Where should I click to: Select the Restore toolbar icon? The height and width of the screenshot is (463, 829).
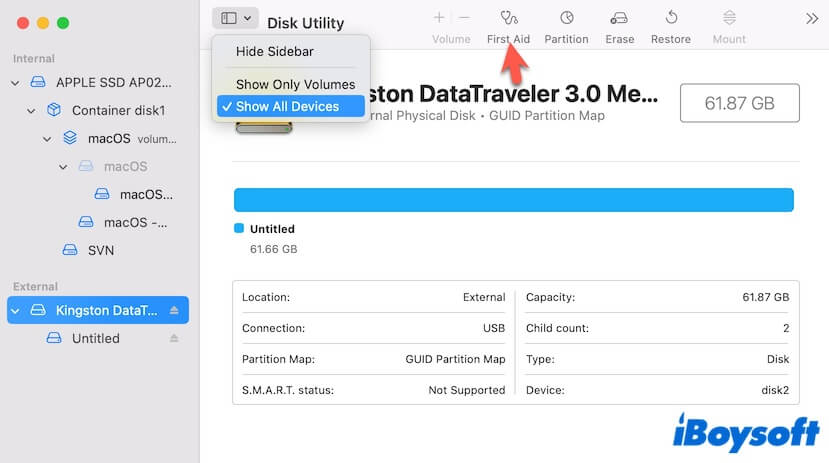pos(670,18)
